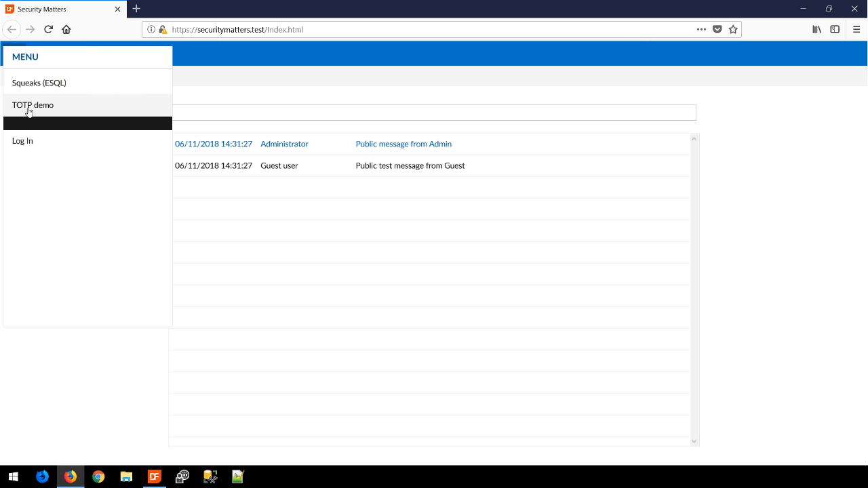This screenshot has height=488, width=868.
Task: Click the insecure connection padlock warning
Action: [x=163, y=30]
